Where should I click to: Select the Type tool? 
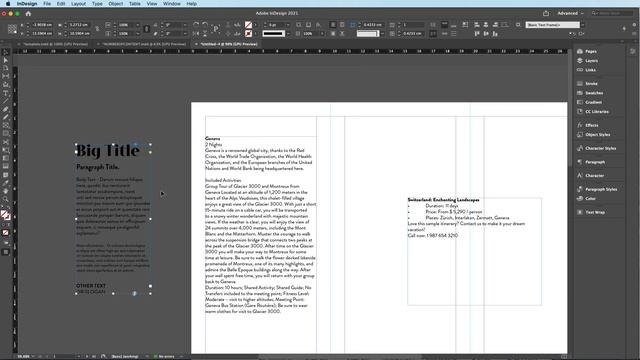pyautogui.click(x=6, y=93)
